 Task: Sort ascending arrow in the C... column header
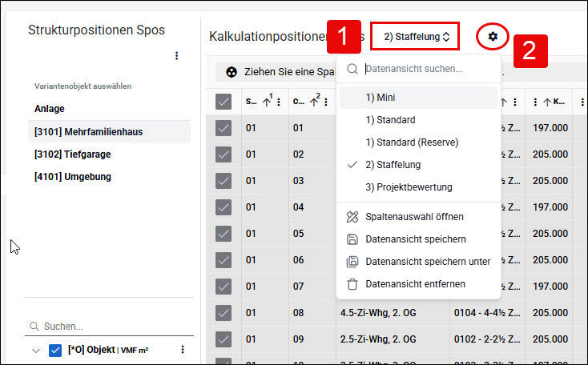[314, 102]
